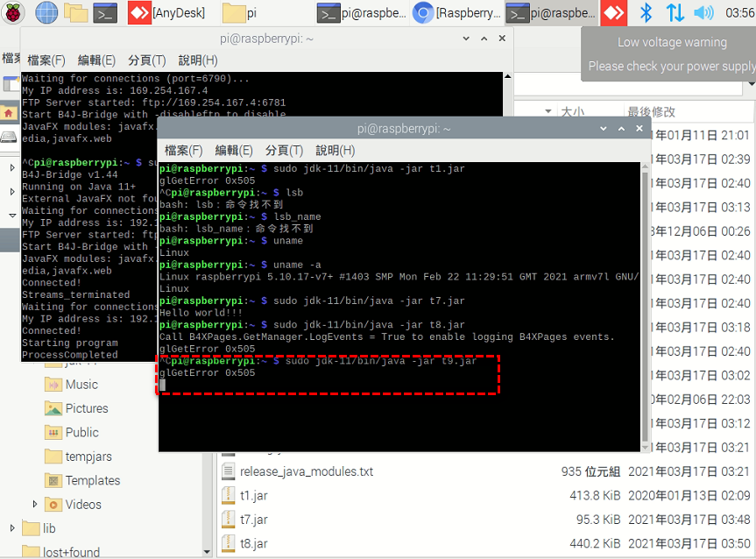Dismiss the Low voltage warning notification
The width and height of the screenshot is (756, 559).
(x=668, y=54)
